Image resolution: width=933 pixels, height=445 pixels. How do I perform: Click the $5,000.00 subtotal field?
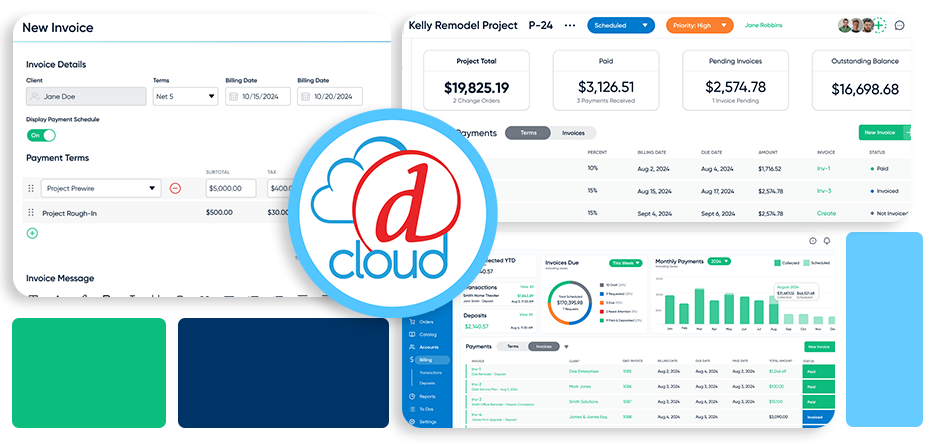point(231,189)
